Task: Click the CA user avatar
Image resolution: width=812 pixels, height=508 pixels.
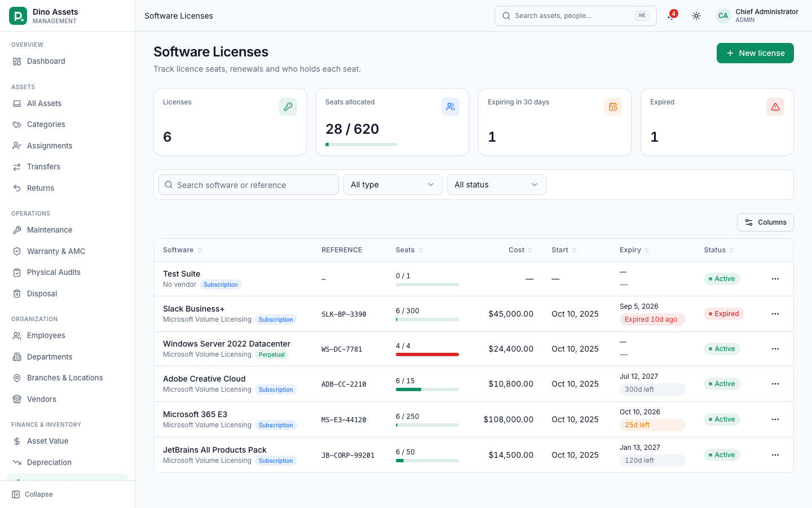Action: (723, 16)
